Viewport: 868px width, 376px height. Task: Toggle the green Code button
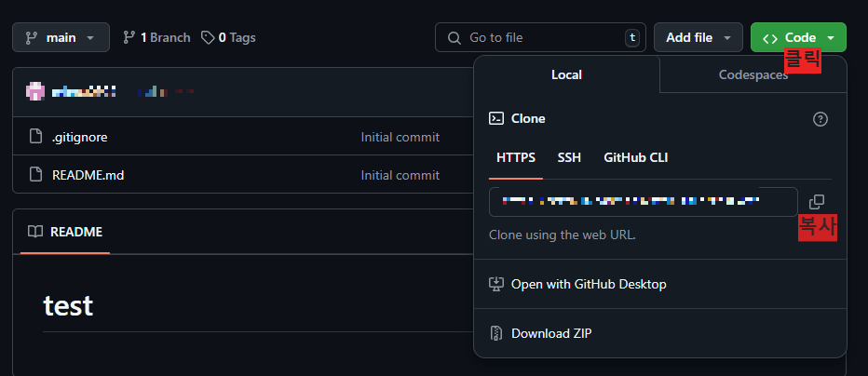point(798,37)
